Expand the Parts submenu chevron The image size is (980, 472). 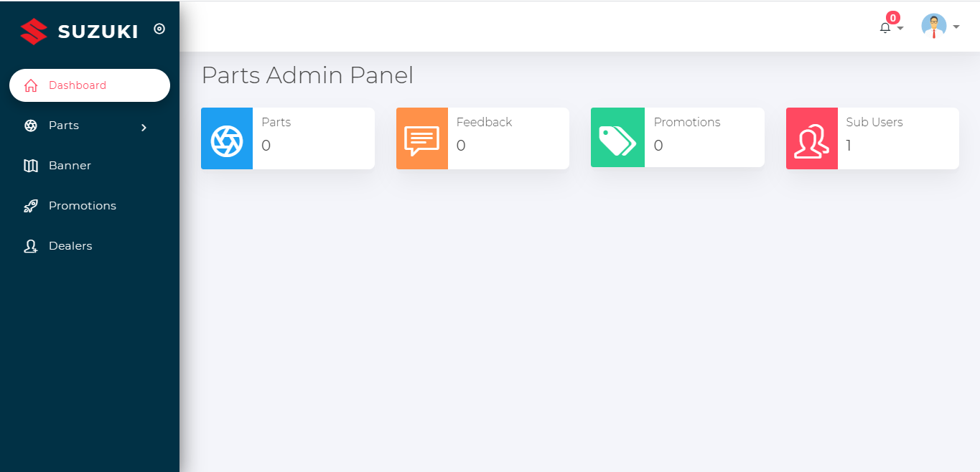(144, 127)
